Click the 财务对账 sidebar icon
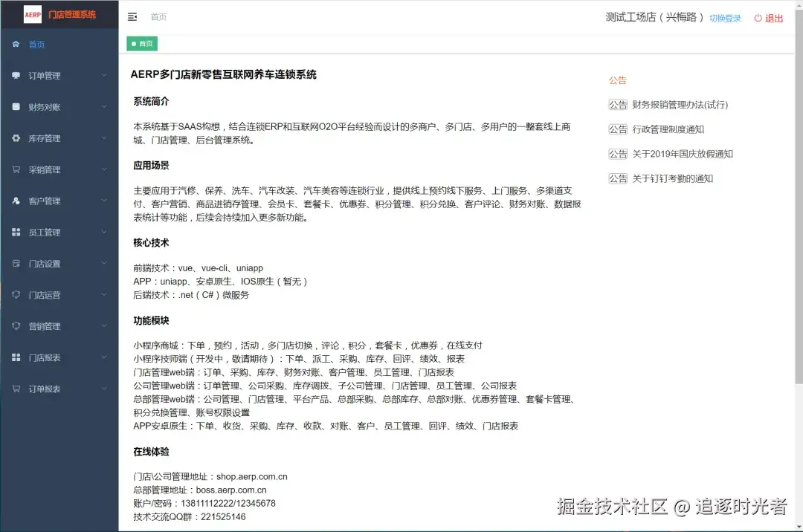The image size is (803, 532). click(x=16, y=106)
